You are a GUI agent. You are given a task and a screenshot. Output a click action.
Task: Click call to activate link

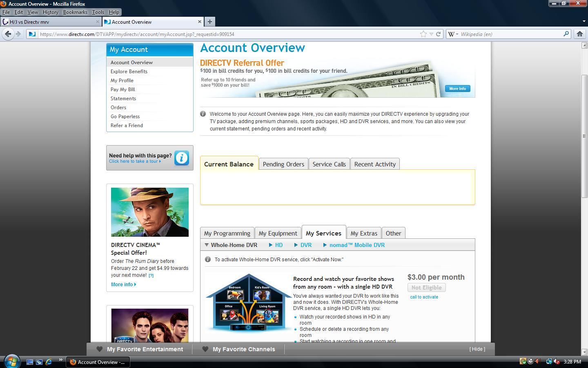424,297
